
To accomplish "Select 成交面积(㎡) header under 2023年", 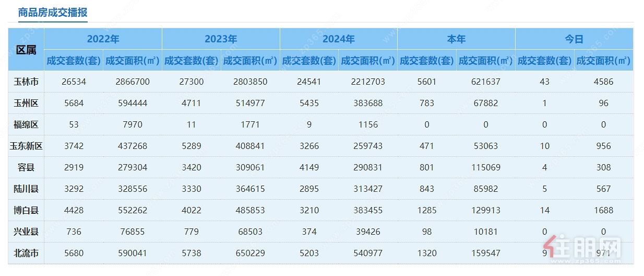I will click(251, 61).
